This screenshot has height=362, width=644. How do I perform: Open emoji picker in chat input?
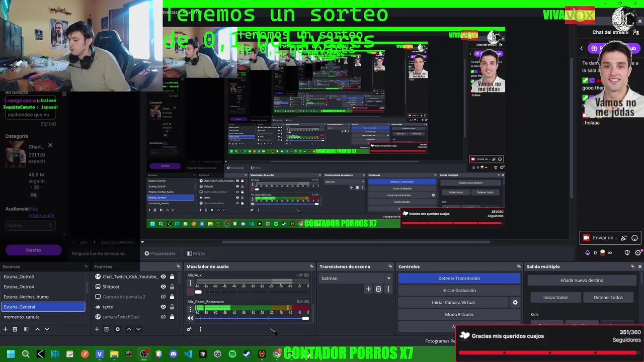[x=634, y=238]
